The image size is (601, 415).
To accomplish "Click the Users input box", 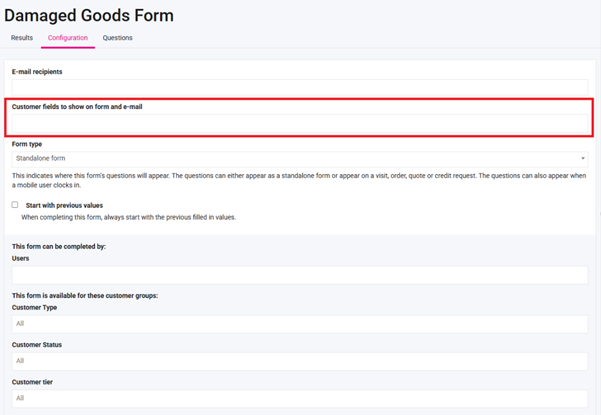I will click(x=299, y=274).
